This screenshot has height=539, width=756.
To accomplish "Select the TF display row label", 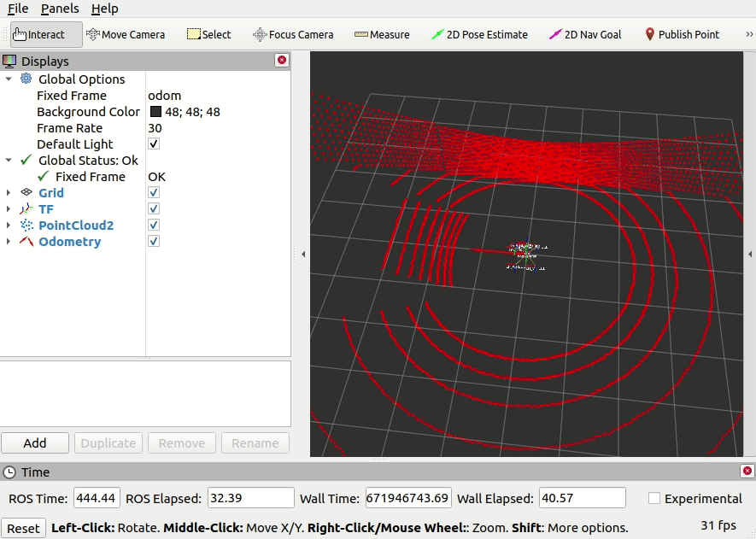I will pos(46,208).
